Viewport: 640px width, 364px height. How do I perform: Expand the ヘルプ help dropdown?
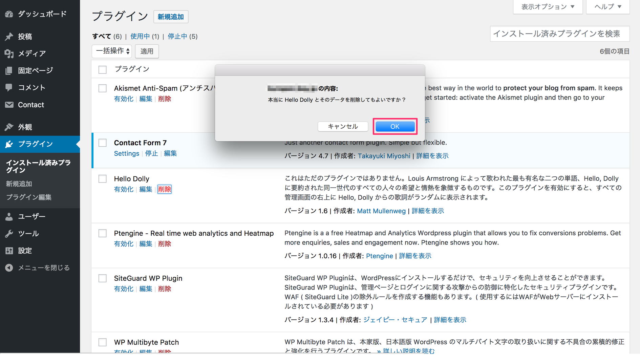tap(608, 7)
